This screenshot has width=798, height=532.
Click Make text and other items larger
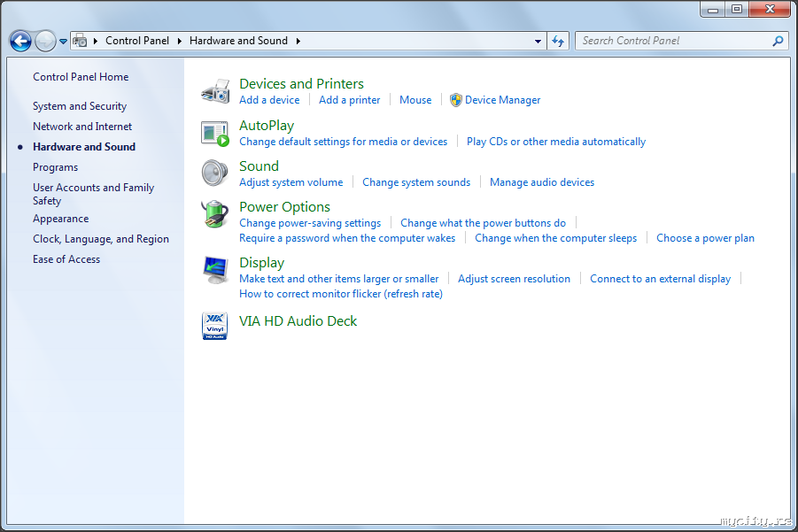pyautogui.click(x=339, y=279)
